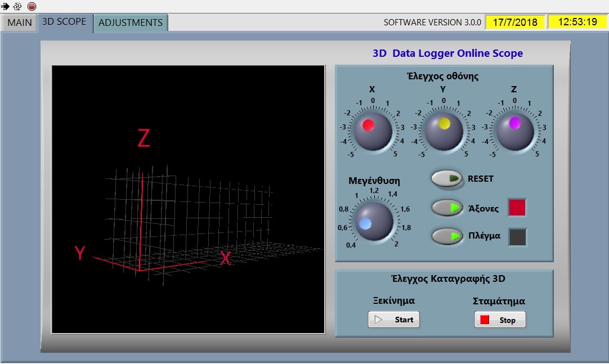Click the date field 17/7/2018

(x=515, y=22)
